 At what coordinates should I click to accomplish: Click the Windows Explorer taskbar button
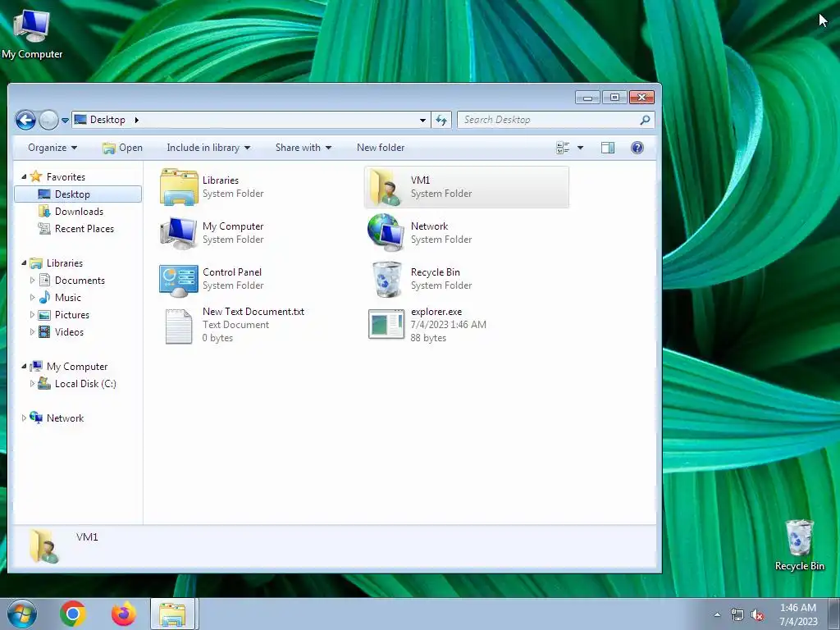coord(174,614)
